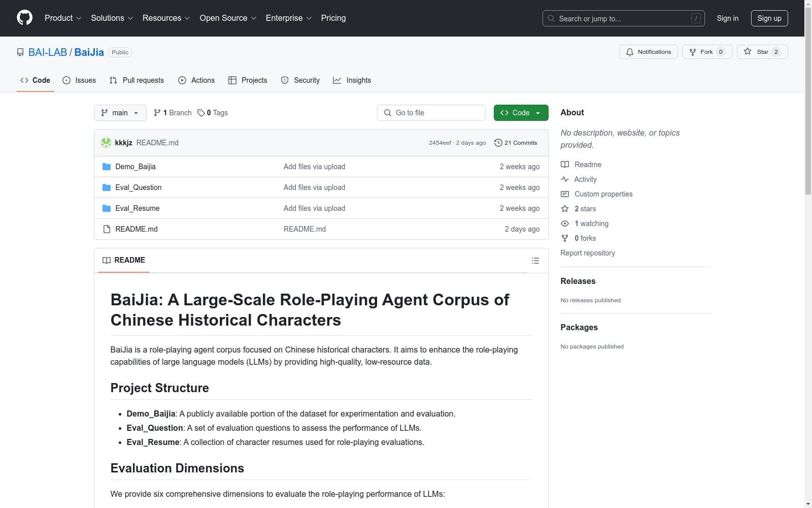Open the green Code dropdown button
Screen dimensions: 812x508
pos(521,113)
